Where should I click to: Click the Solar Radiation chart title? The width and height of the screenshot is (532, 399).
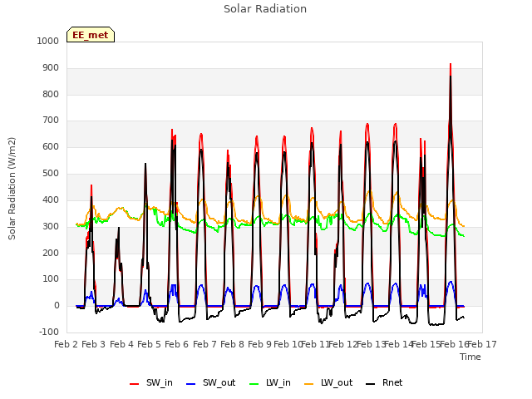pyautogui.click(x=265, y=9)
